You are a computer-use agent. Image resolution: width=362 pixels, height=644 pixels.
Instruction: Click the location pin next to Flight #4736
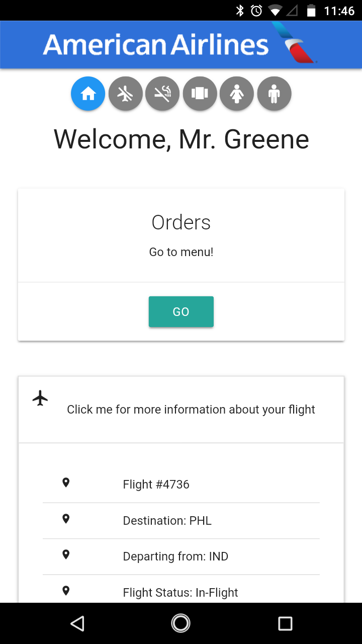66,482
